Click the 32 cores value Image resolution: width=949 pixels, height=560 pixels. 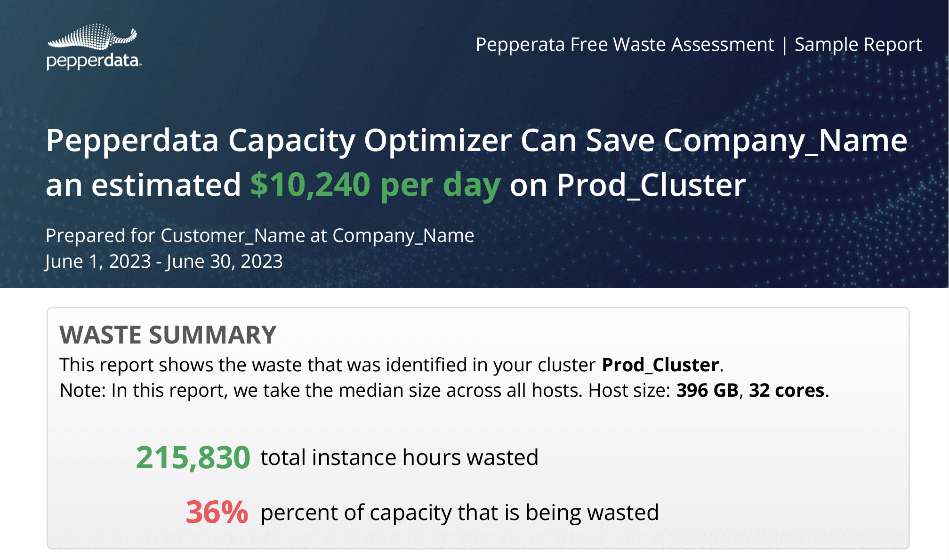tap(787, 391)
